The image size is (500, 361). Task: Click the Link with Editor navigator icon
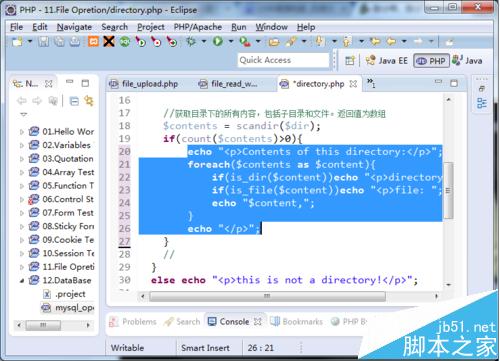click(89, 100)
